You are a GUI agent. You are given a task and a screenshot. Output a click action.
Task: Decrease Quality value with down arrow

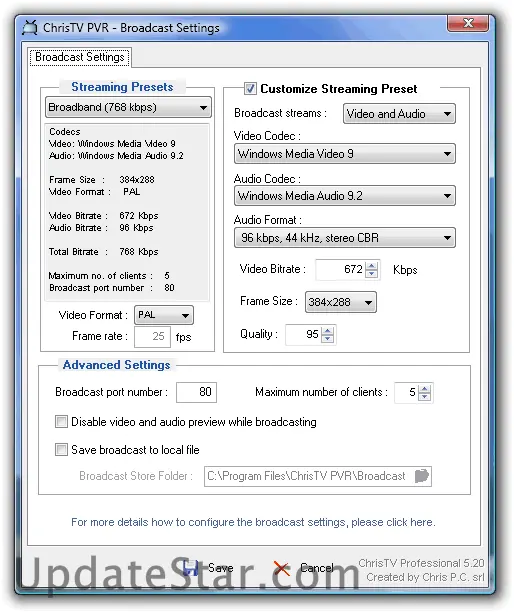(328, 338)
